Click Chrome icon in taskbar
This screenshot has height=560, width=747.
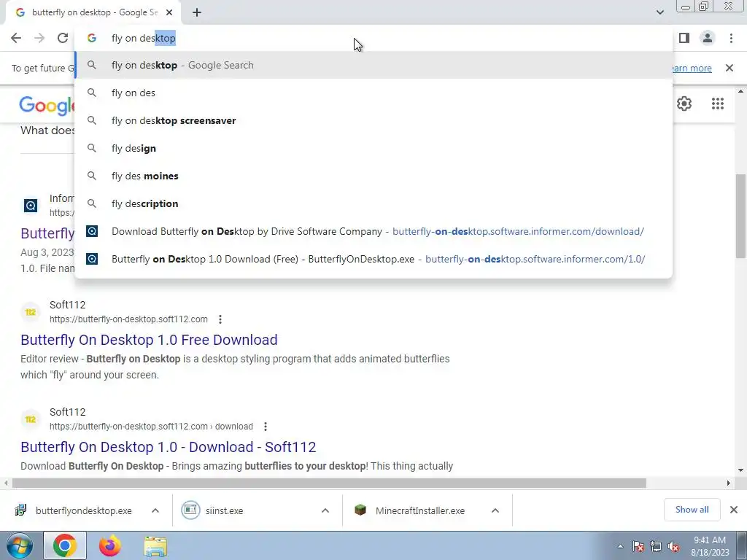pyautogui.click(x=65, y=545)
